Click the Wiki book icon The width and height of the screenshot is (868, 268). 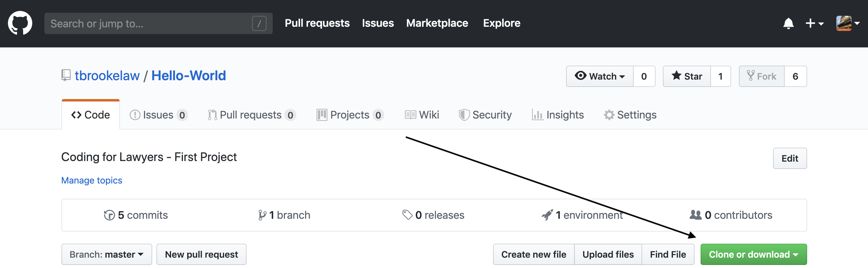[x=410, y=115]
